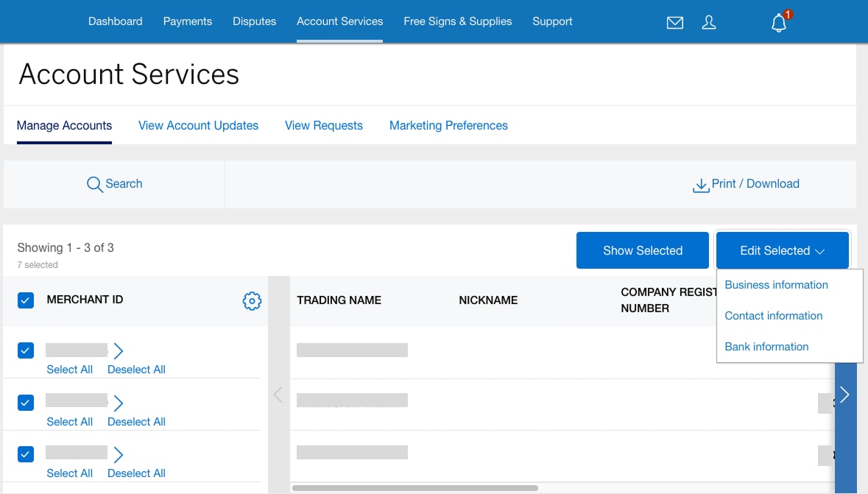Viewport: 868px width, 494px height.
Task: Click Select All in the second row
Action: [x=70, y=421]
